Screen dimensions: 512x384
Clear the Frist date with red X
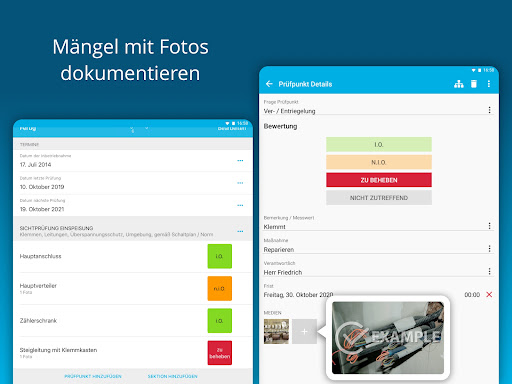(489, 294)
